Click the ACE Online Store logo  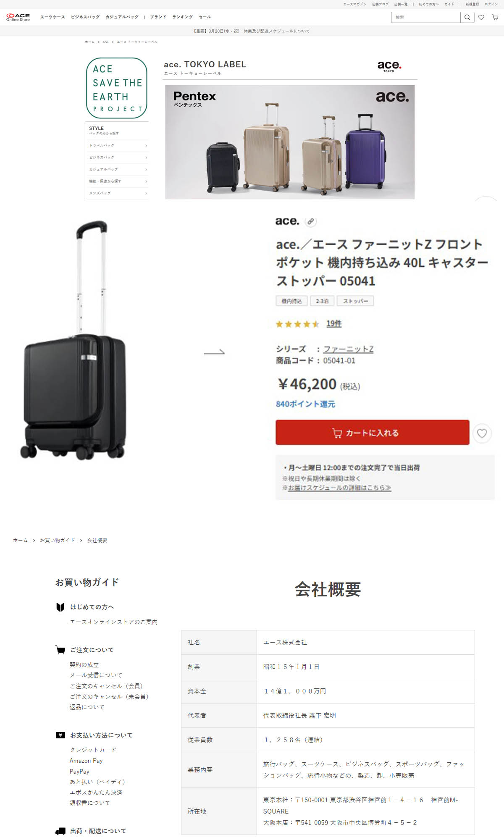(x=18, y=17)
